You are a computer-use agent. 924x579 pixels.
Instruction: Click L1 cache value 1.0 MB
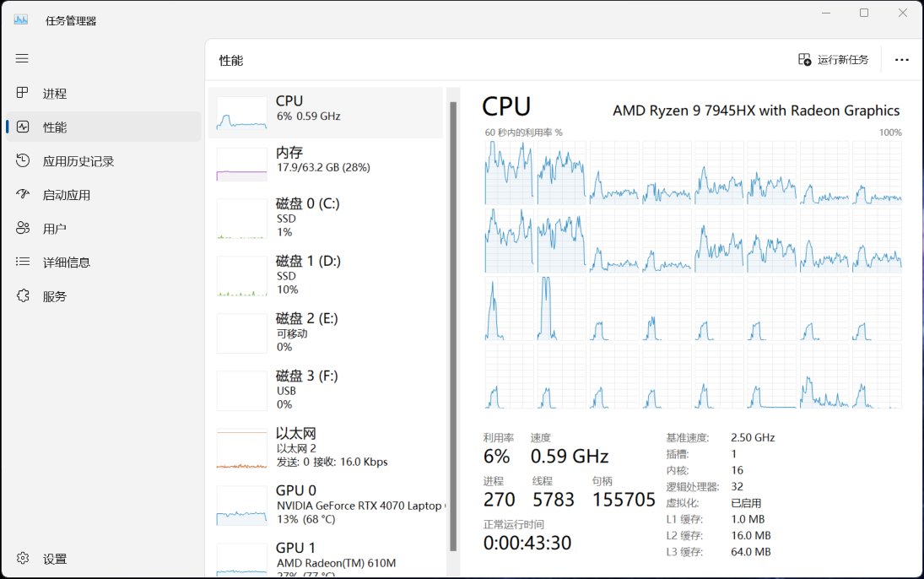(748, 519)
